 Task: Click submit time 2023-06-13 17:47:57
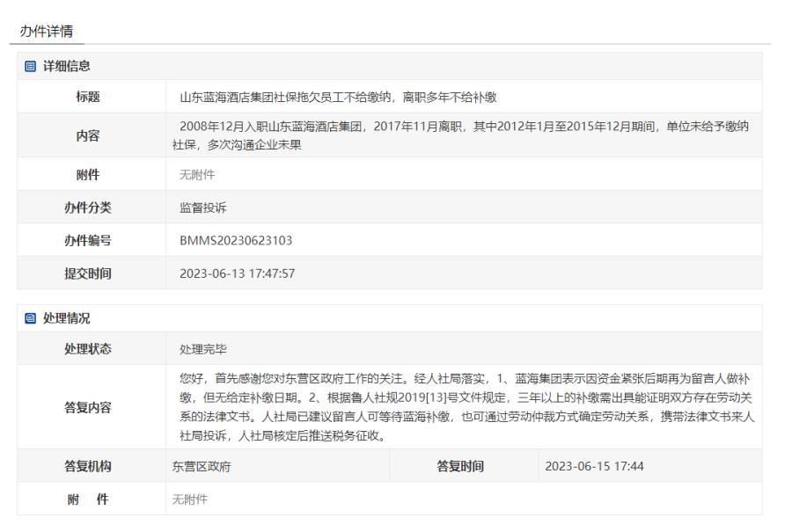(237, 273)
